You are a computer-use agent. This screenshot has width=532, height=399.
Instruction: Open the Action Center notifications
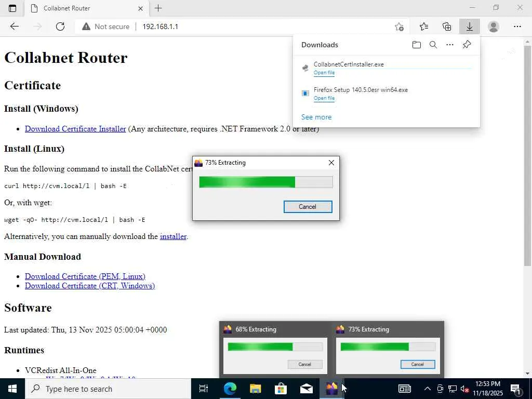(516, 389)
